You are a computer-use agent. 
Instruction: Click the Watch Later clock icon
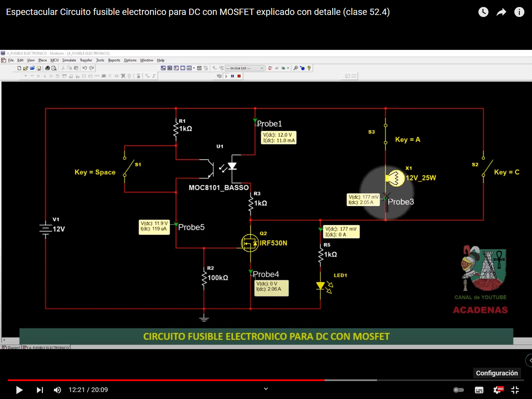483,12
